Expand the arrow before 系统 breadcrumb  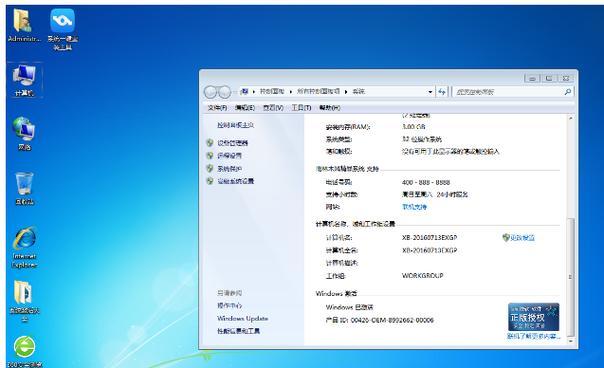pos(346,92)
